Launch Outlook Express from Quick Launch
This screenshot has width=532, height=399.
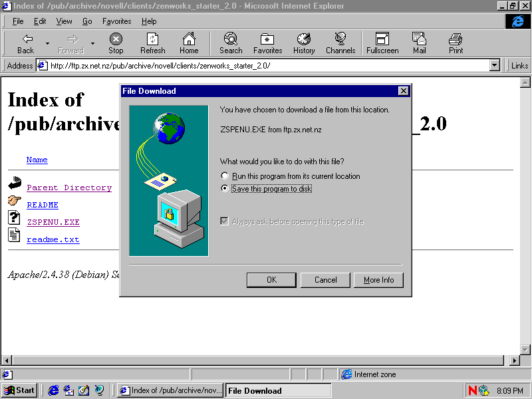click(x=68, y=390)
